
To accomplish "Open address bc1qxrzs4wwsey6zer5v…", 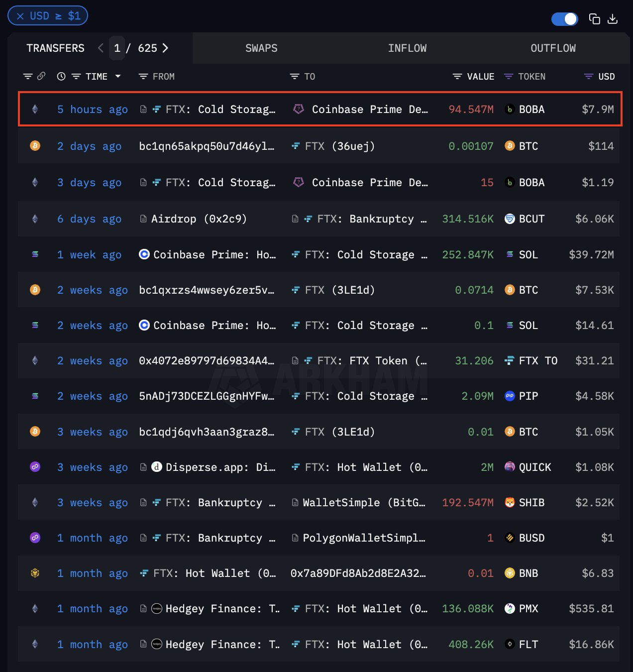I will point(207,290).
